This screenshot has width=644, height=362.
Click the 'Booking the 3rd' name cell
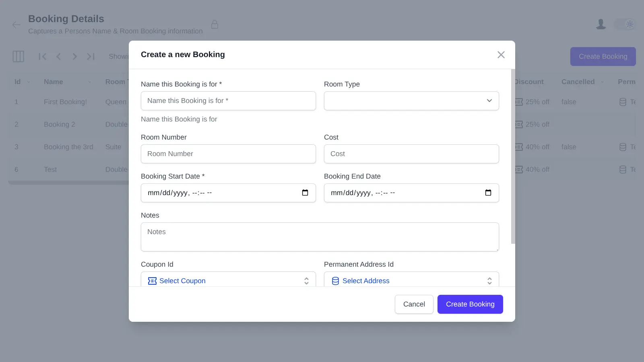click(x=68, y=147)
